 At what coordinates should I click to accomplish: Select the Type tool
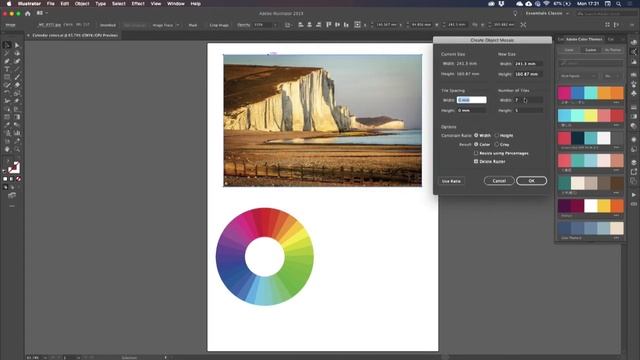(x=7, y=69)
